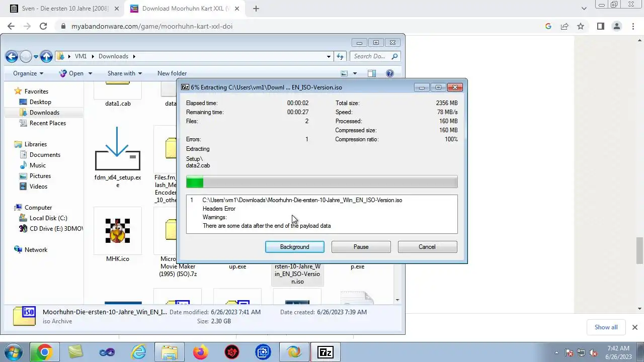Open the Chrome side panel icon
Image resolution: width=644 pixels, height=362 pixels.
[x=600, y=26]
